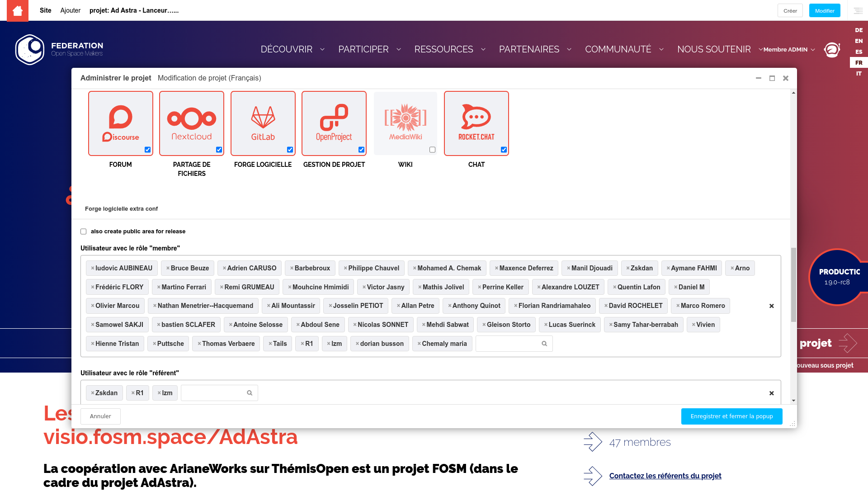Click arrow icon beside Contactez les référents

pos(593,476)
